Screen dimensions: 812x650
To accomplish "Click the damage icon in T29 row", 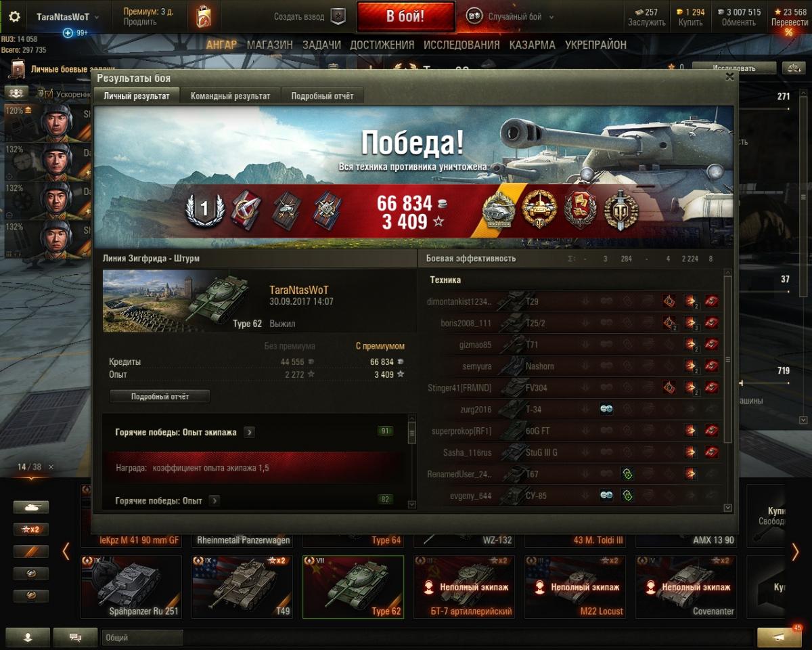I will pyautogui.click(x=690, y=301).
